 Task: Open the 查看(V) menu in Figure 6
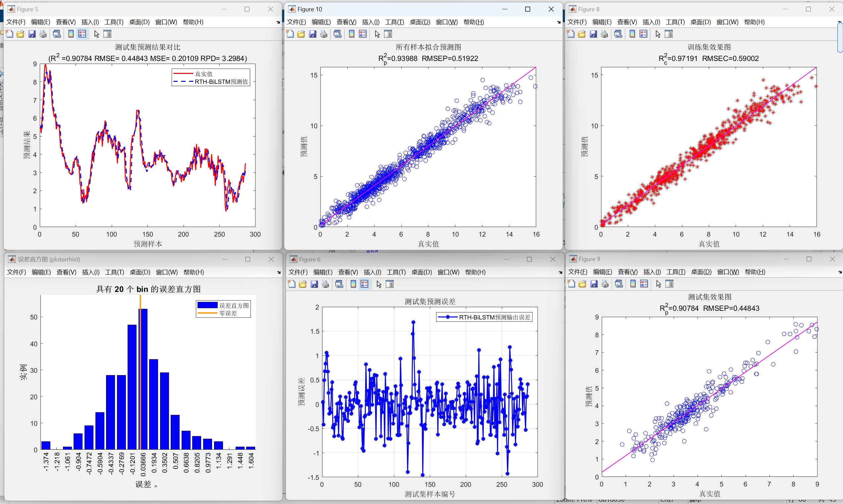(348, 272)
